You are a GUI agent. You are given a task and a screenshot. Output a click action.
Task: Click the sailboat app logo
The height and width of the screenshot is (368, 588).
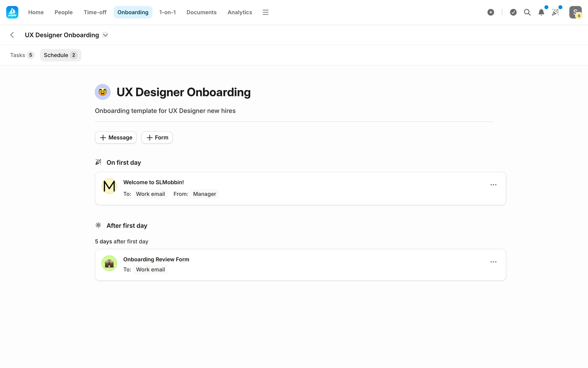point(12,12)
